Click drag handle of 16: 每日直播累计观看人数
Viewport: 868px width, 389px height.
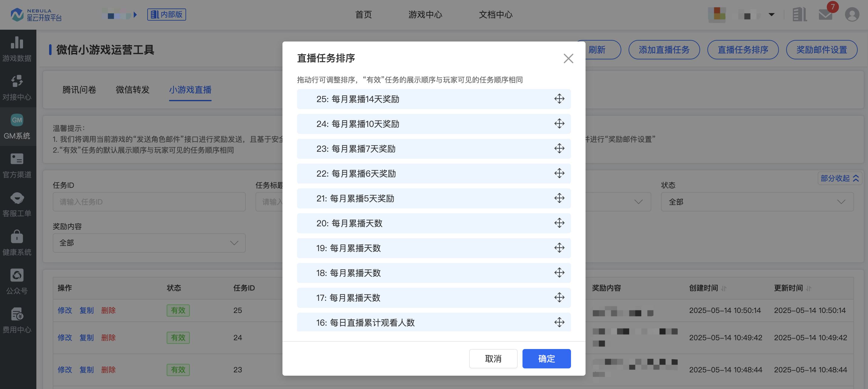pyautogui.click(x=559, y=322)
